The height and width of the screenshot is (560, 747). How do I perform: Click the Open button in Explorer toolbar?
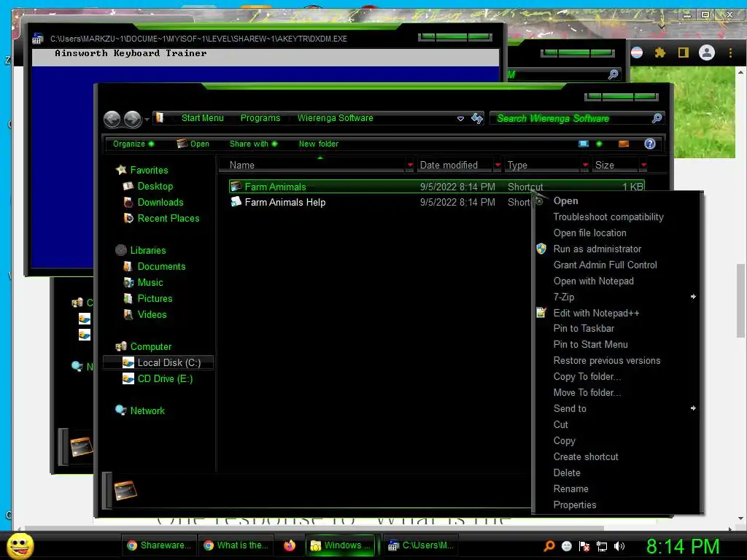[x=193, y=144]
